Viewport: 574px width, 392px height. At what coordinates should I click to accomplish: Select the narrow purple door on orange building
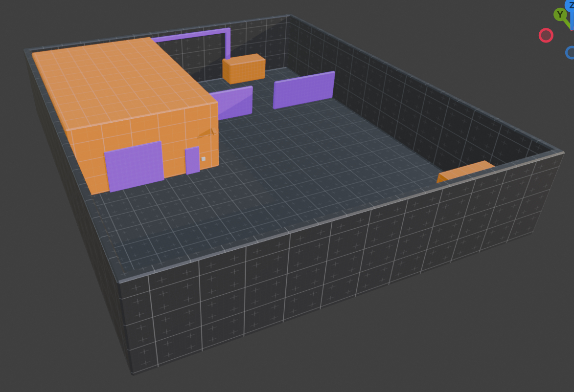(x=192, y=160)
